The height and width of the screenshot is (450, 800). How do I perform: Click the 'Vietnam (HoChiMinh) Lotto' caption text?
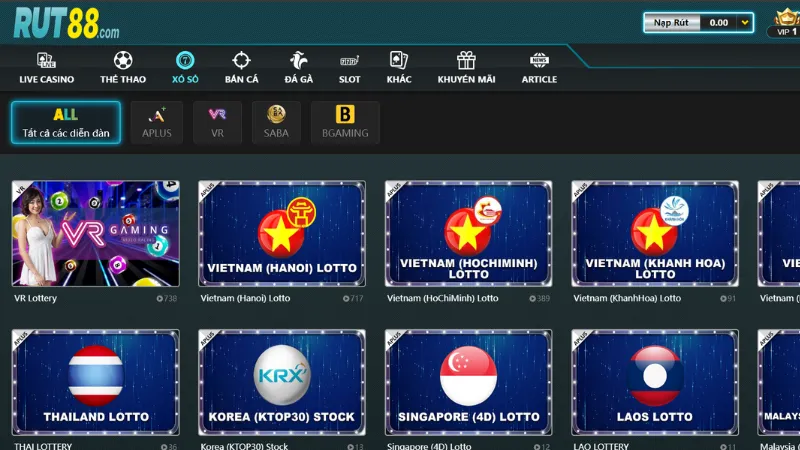442,298
